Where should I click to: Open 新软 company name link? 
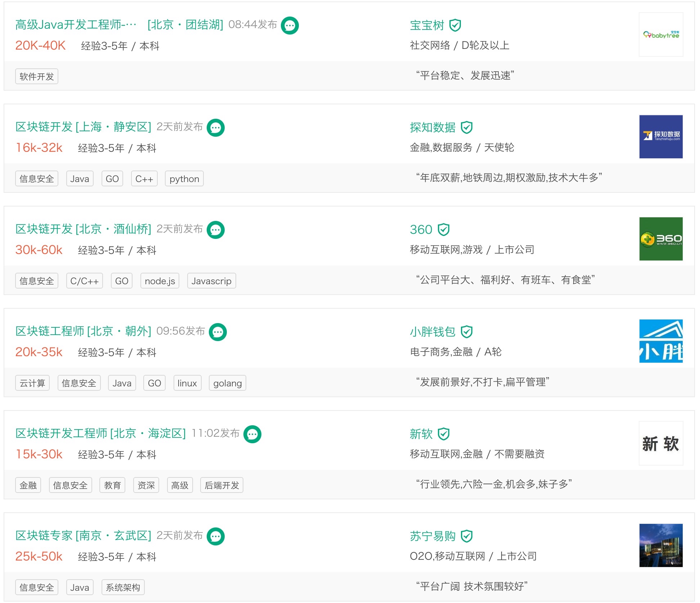pos(421,434)
